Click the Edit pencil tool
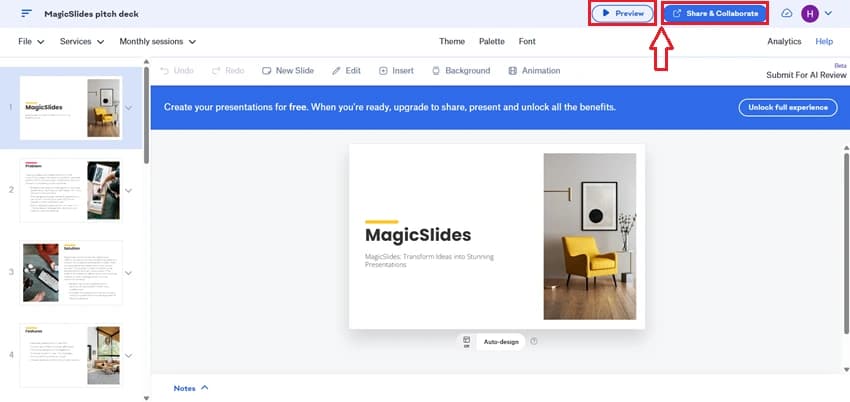This screenshot has width=850, height=402. [346, 70]
